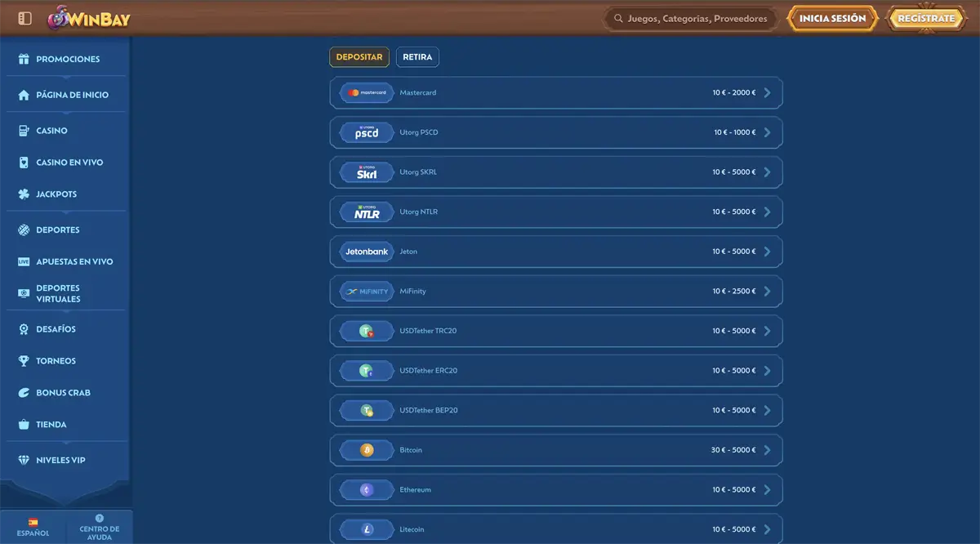Click the Inicia Sesión button
The width and height of the screenshot is (980, 544).
tap(832, 18)
